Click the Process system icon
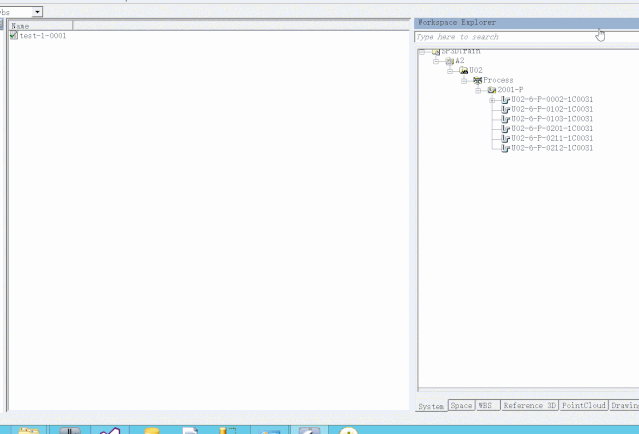The height and width of the screenshot is (434, 639). [478, 80]
